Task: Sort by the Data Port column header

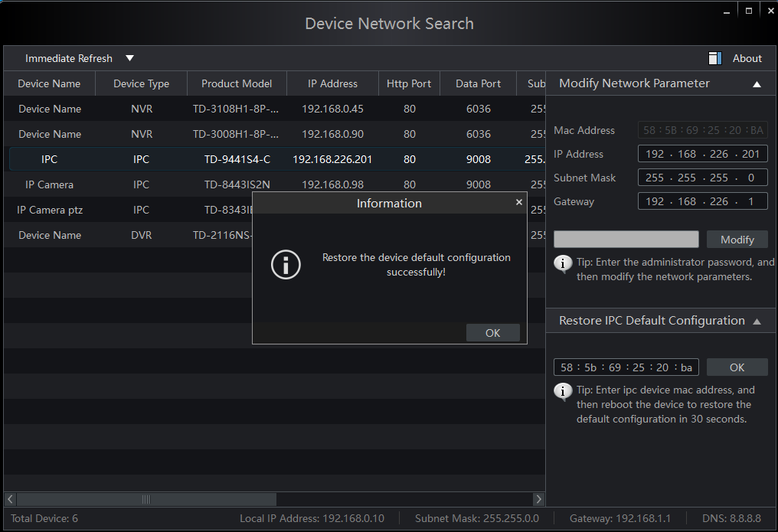Action: [x=479, y=83]
